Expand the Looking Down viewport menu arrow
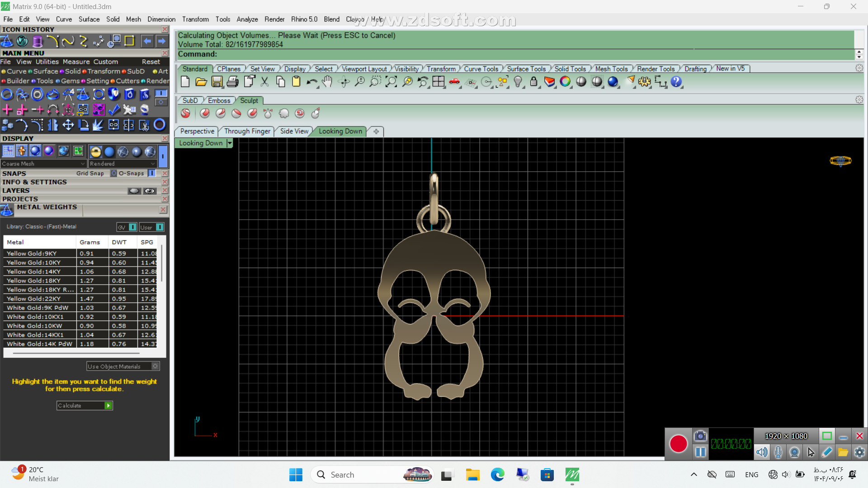Screen dimensions: 868x488 tap(230, 143)
